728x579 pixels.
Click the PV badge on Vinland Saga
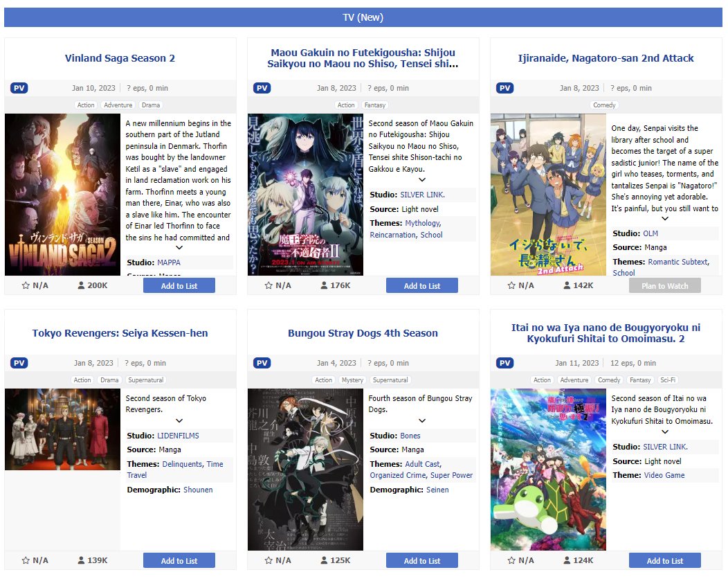[19, 88]
